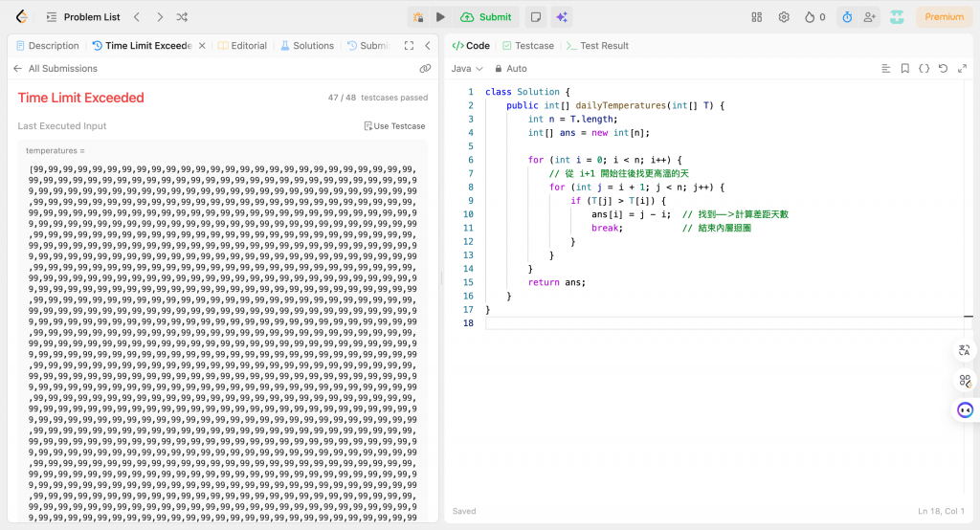Maximize the left panel fullscreen icon
This screenshot has width=980, height=530.
pyautogui.click(x=409, y=46)
